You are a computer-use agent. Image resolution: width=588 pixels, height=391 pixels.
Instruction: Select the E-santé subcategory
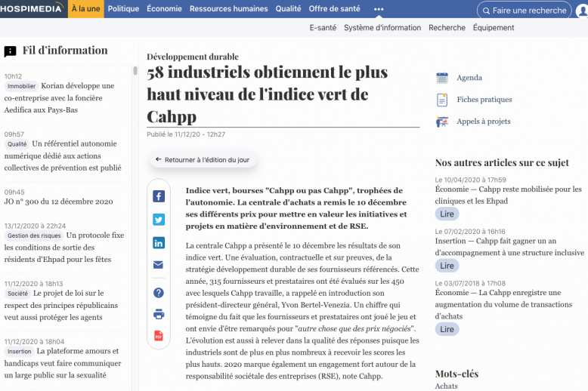coord(323,28)
